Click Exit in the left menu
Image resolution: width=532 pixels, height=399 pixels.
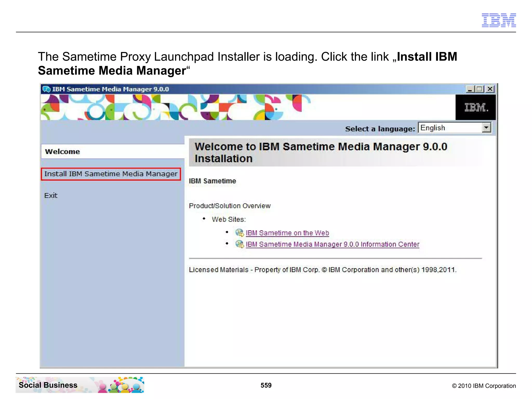[51, 195]
